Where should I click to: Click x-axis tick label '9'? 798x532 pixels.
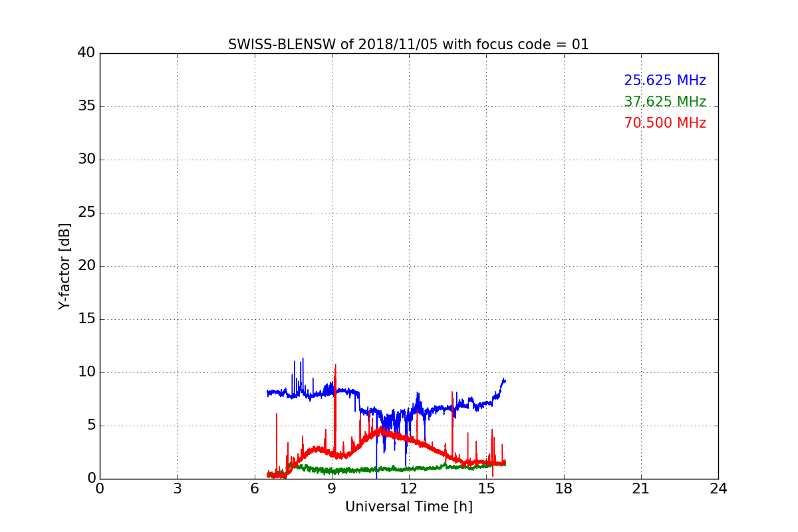[x=332, y=489]
